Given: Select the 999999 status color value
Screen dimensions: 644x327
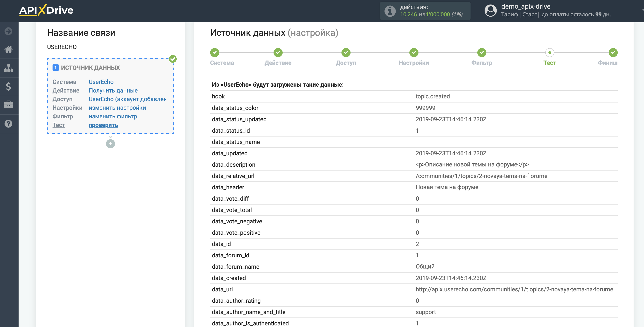Looking at the screenshot, I should click(425, 108).
